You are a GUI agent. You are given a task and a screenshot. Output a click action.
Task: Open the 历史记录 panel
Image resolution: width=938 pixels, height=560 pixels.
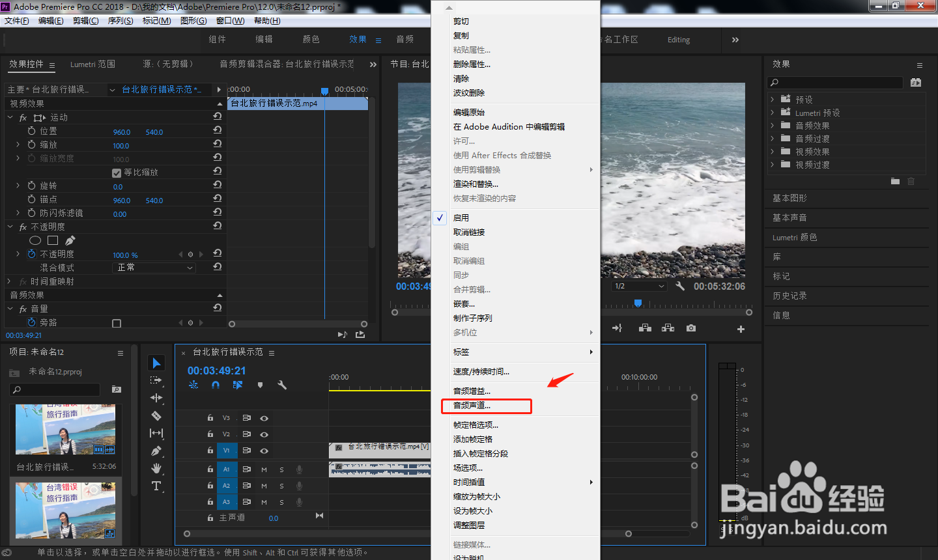click(789, 296)
